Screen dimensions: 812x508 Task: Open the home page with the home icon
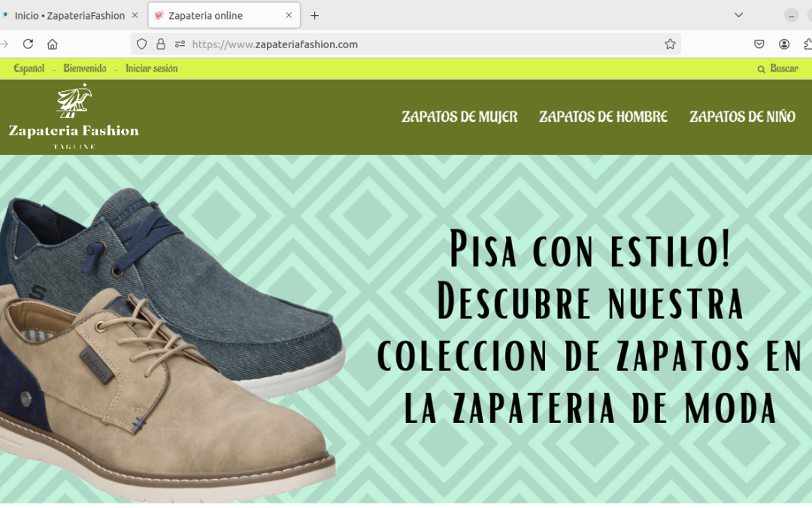pos(52,44)
